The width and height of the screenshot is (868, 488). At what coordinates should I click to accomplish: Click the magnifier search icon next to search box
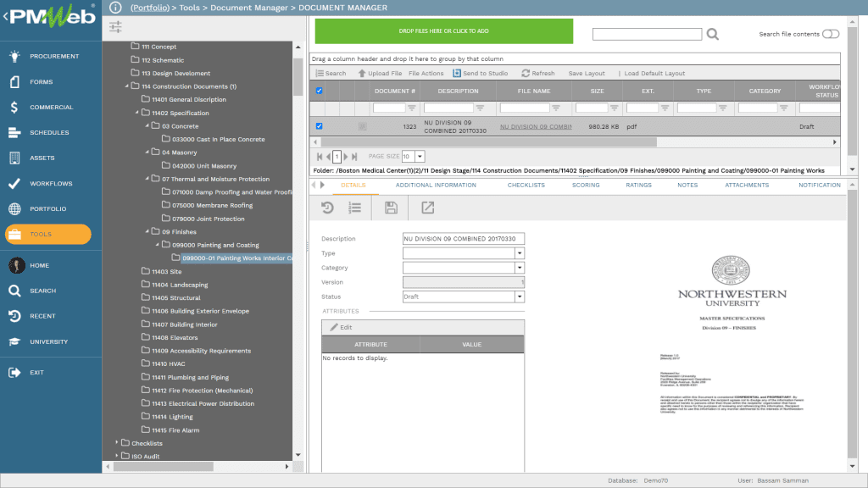point(712,34)
